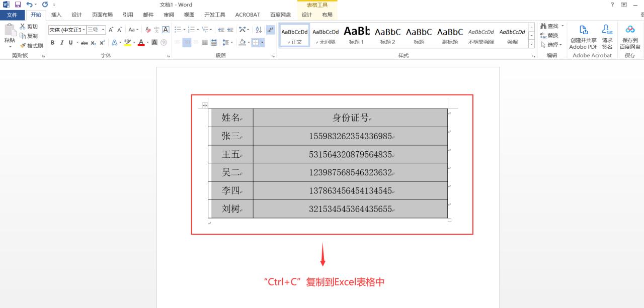This screenshot has height=308, width=644.
Task: Click the Distributed alignment icon
Action: [214, 43]
